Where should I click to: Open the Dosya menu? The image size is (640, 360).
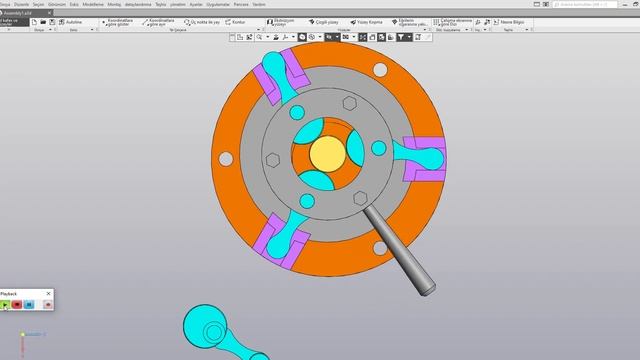(5, 4)
